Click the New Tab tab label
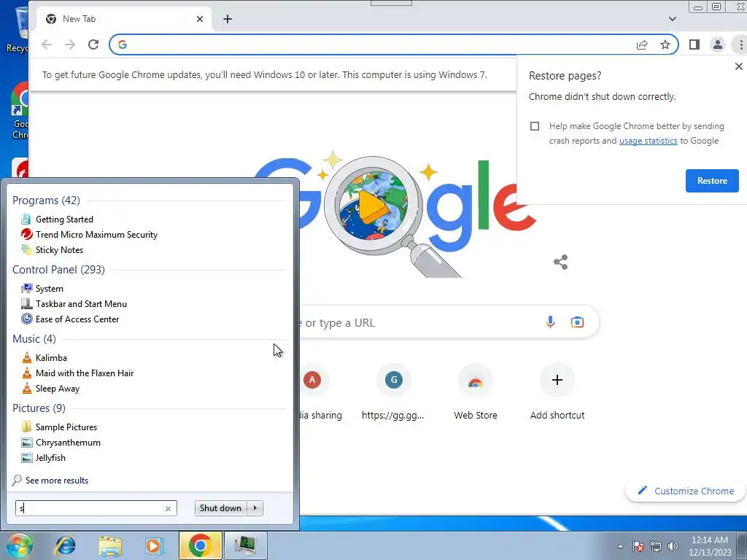 click(79, 19)
